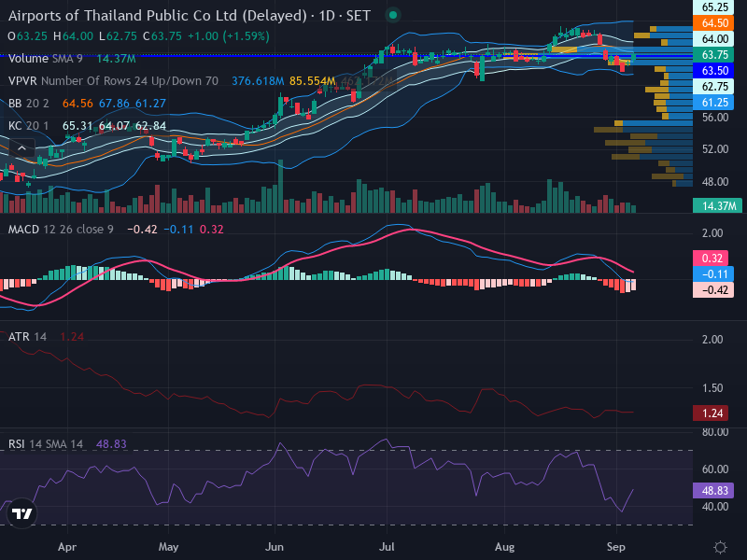This screenshot has width=747, height=560.
Task: Click the 48.83 RSI value in the legend
Action: 111,444
